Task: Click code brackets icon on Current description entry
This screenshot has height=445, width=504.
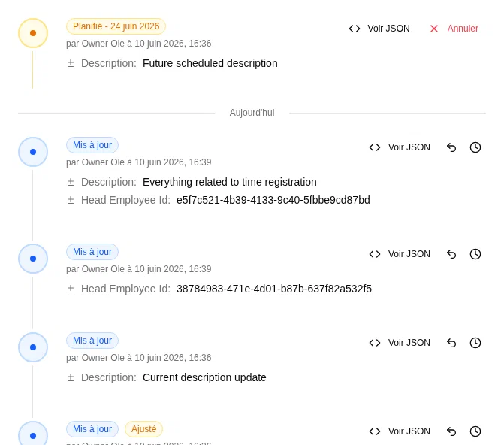Action: (375, 343)
